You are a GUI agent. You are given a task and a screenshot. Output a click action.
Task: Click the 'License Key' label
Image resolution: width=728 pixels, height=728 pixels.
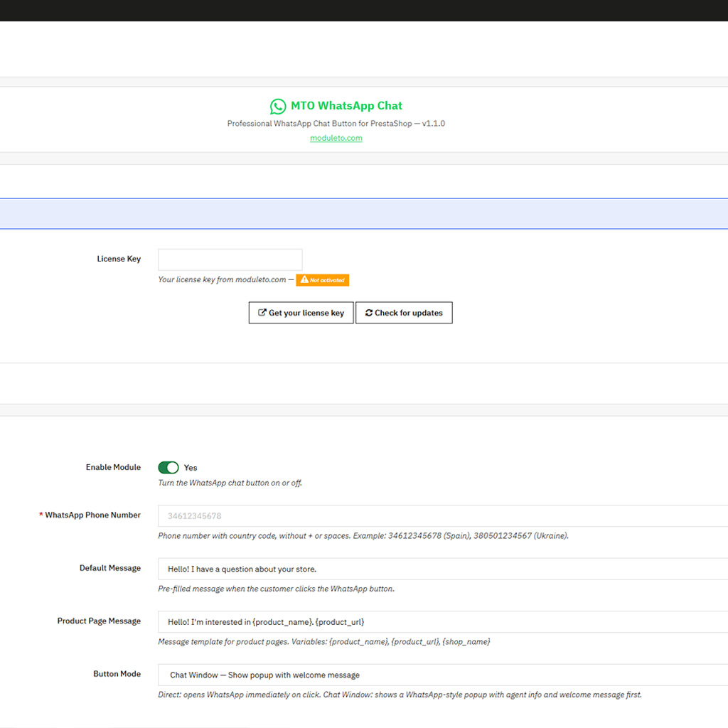[119, 259]
